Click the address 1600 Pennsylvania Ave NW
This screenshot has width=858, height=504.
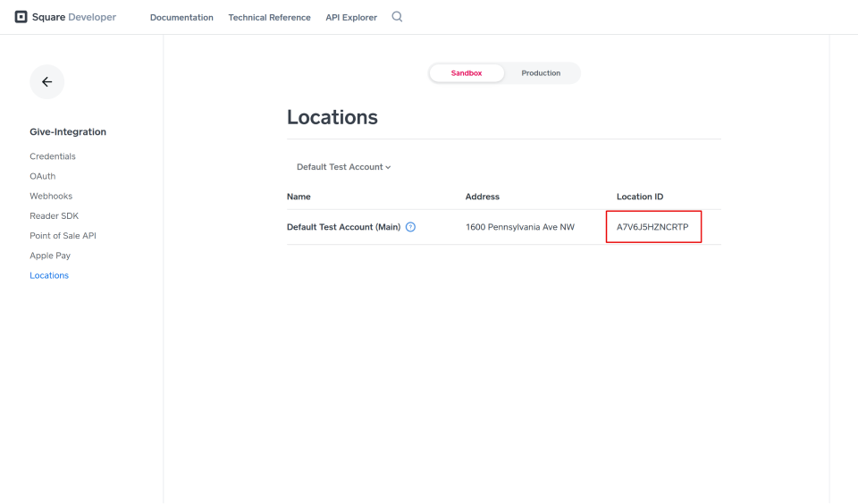point(520,227)
